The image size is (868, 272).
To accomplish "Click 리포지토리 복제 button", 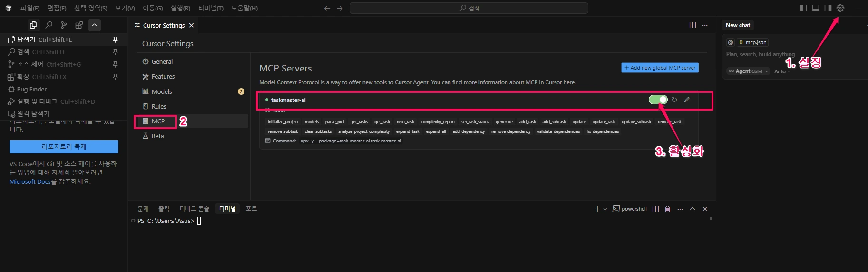I will tap(64, 147).
